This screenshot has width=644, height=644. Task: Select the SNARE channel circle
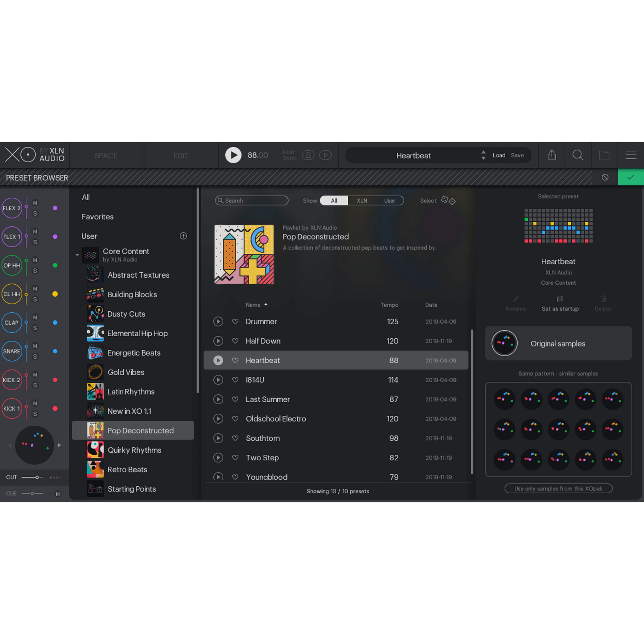pos(12,351)
